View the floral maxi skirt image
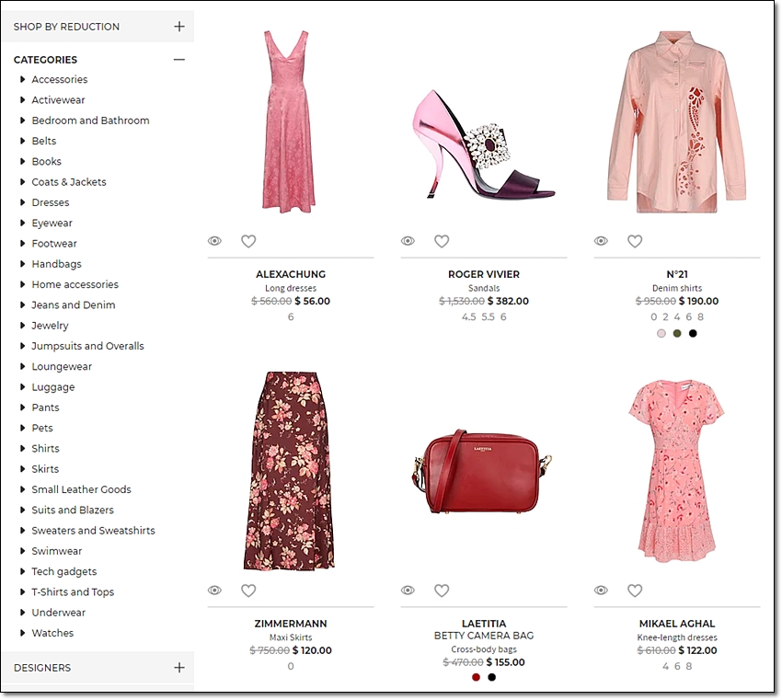This screenshot has height=700, width=782. click(x=290, y=471)
